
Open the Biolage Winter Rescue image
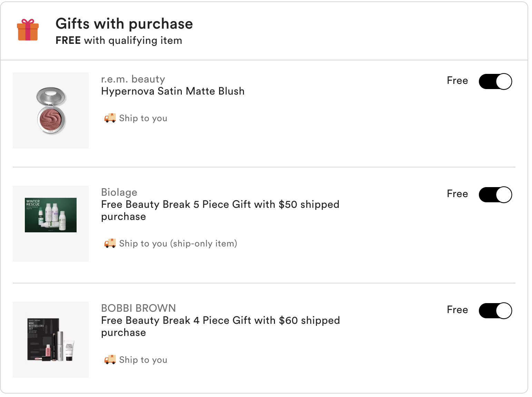[51, 215]
